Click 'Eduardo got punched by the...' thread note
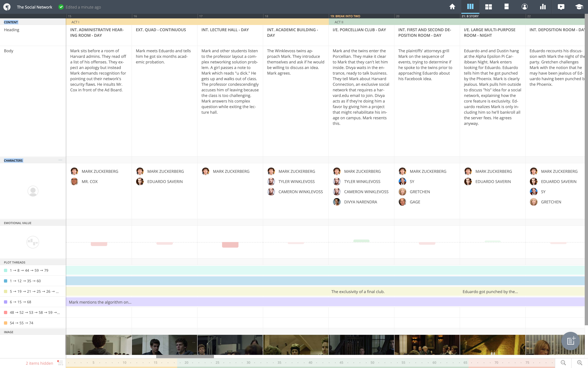This screenshot has height=368, width=588. 490,292
